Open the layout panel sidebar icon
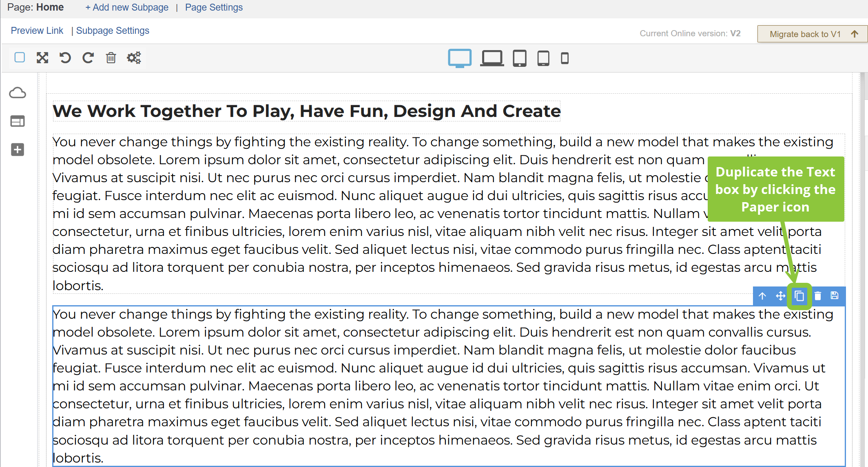 [18, 121]
